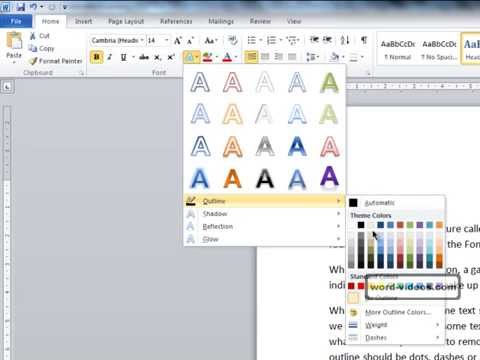
Task: Open the font name combo box
Action: [117, 40]
